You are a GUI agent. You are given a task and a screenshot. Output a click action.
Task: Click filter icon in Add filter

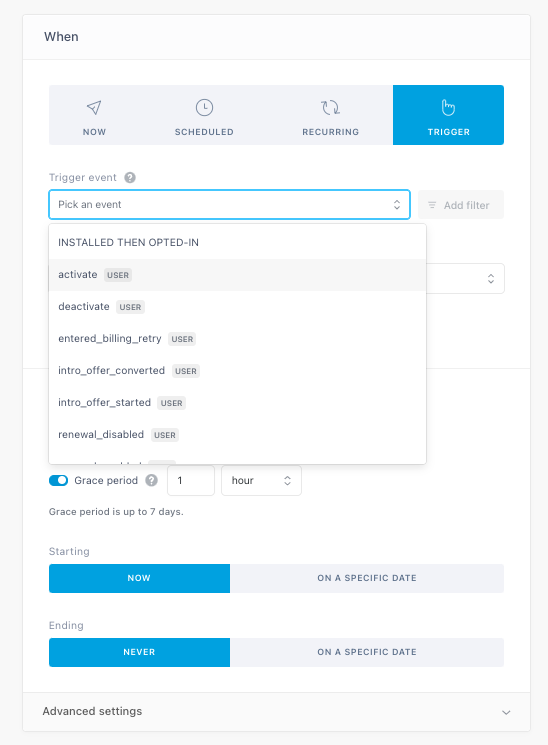(x=432, y=205)
